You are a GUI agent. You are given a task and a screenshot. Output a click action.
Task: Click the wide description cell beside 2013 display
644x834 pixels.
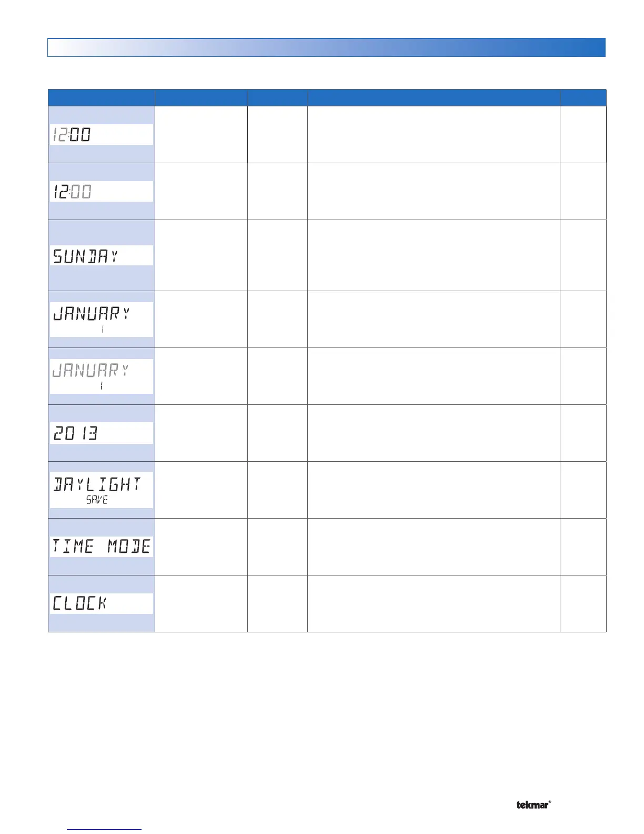click(x=434, y=433)
